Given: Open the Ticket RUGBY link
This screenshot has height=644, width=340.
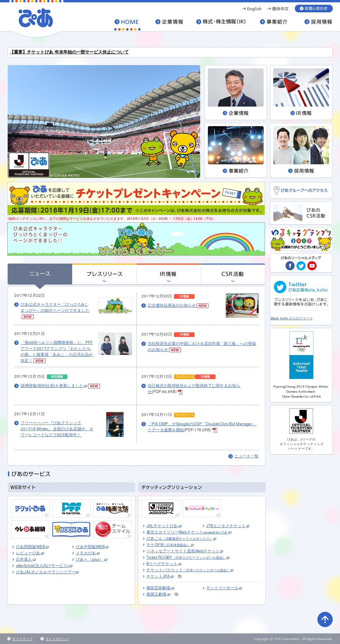Looking at the screenshot, I should [186, 557].
